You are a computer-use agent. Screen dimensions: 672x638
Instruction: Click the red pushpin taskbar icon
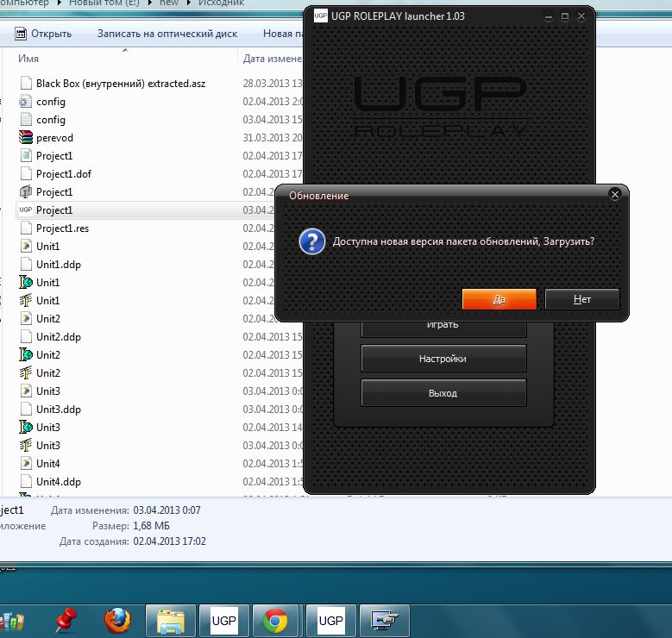(66, 620)
